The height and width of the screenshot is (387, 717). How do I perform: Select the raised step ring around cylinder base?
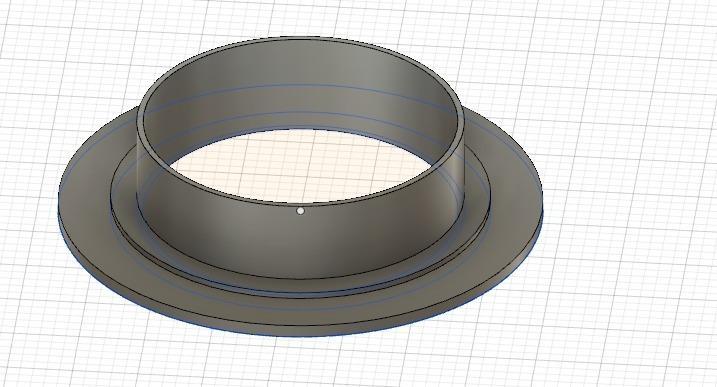[x=300, y=285]
